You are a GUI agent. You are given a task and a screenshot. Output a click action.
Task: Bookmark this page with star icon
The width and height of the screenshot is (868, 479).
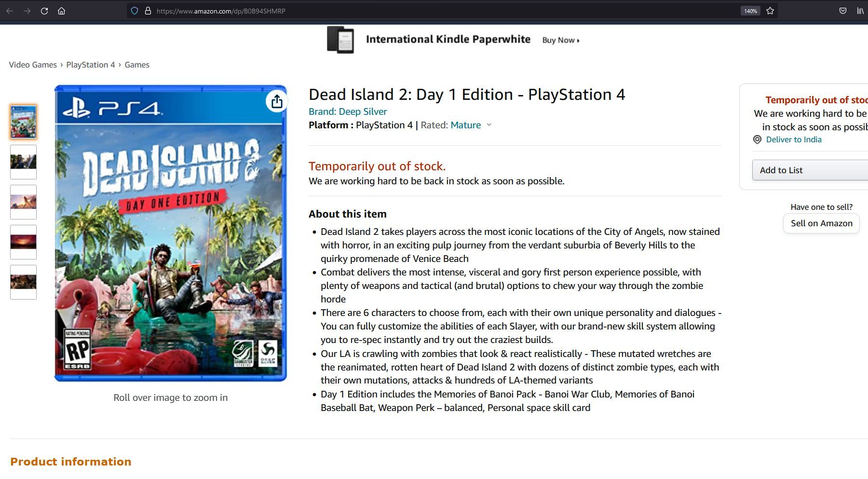click(770, 11)
